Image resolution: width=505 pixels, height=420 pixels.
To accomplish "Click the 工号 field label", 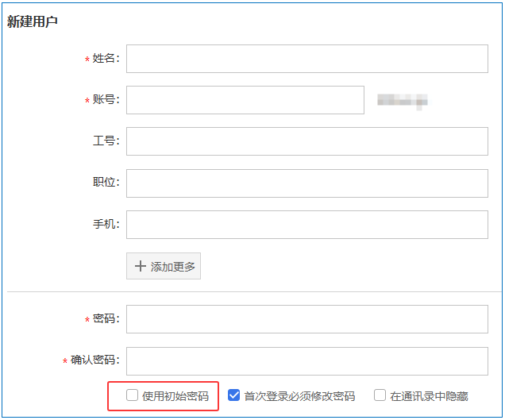I will (105, 141).
